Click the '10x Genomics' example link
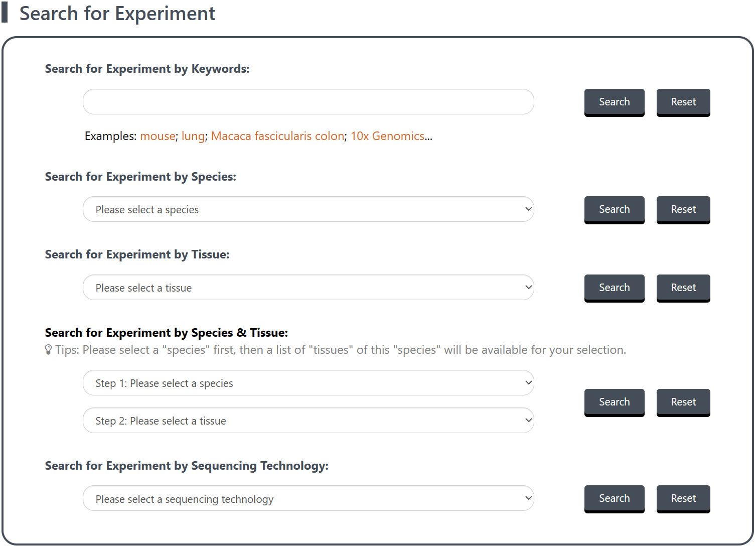Screen dimensions: 756x547 (x=387, y=136)
